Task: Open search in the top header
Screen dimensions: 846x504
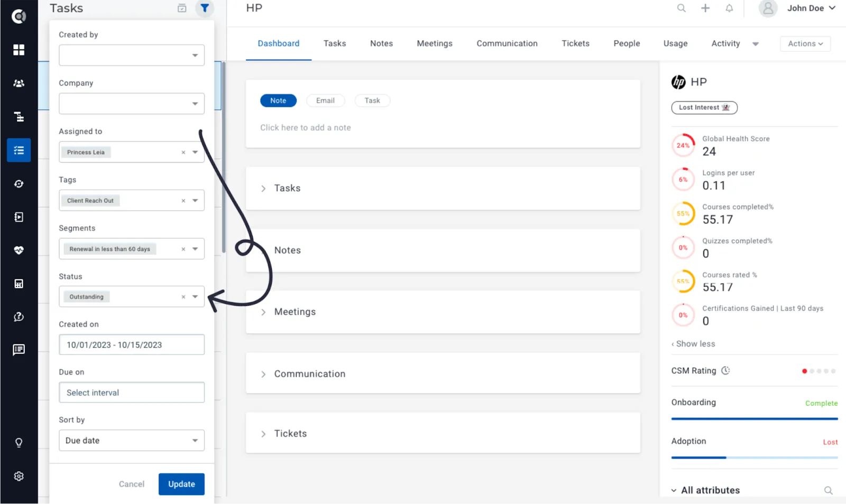Action: click(682, 8)
